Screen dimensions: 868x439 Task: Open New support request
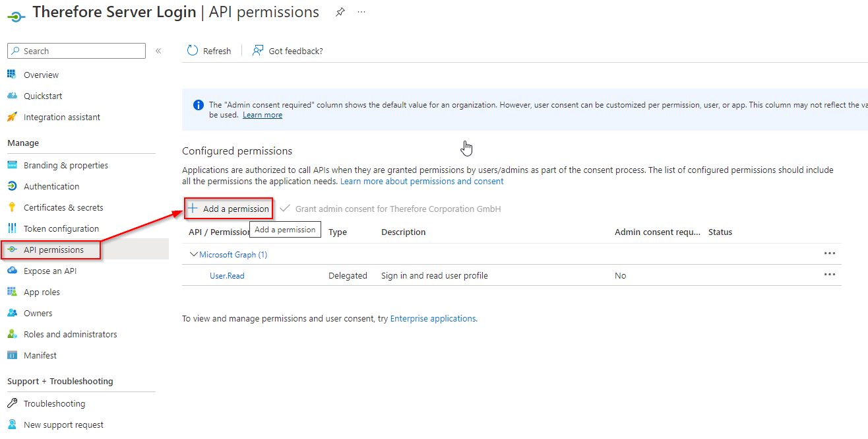coord(64,424)
